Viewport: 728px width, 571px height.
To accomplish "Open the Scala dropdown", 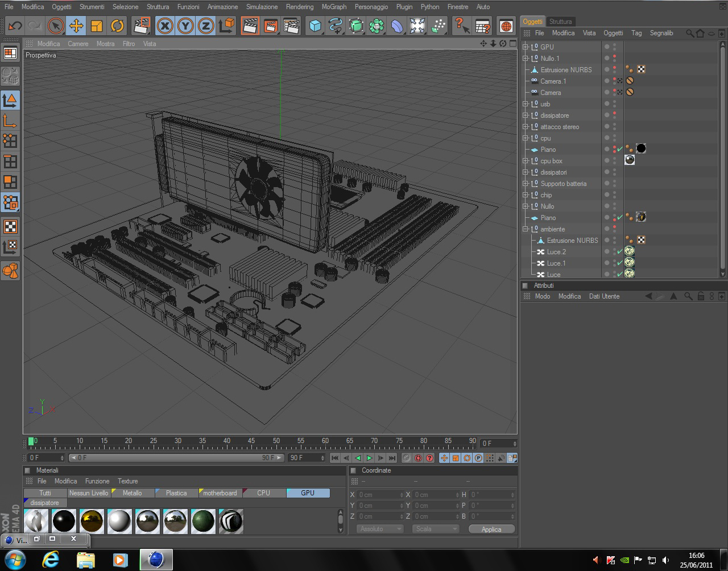I will coord(435,529).
